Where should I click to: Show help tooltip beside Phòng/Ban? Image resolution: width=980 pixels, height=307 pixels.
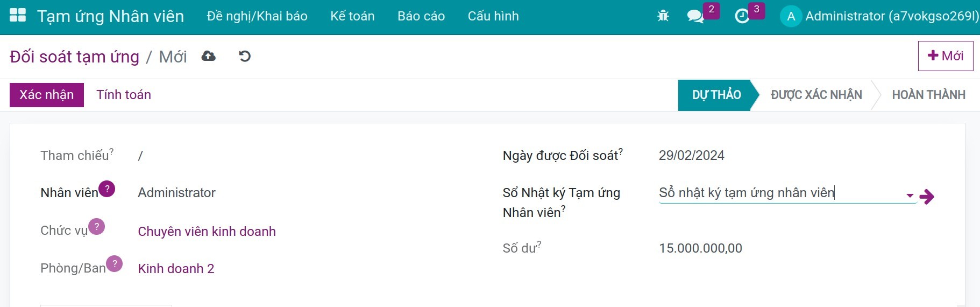click(114, 264)
